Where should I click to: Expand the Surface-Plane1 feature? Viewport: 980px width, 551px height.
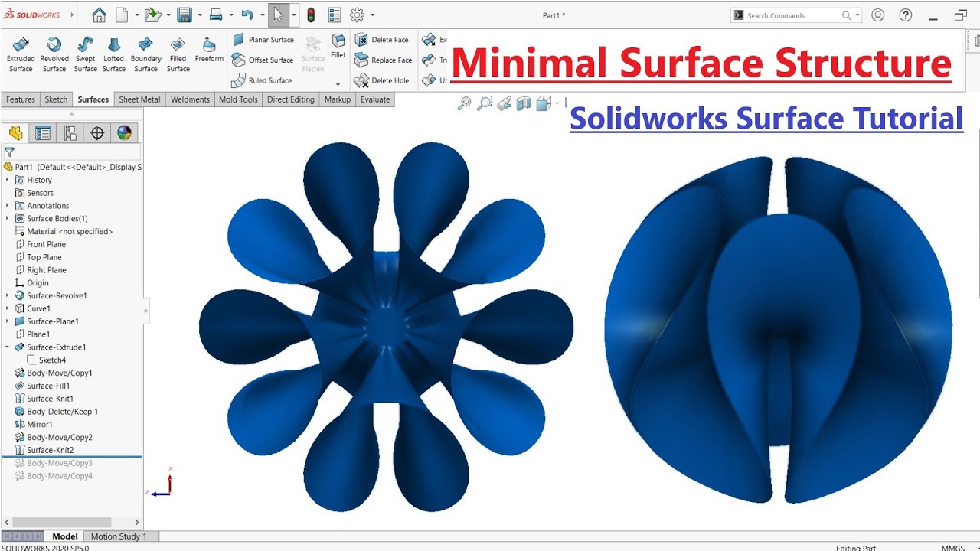(8, 321)
